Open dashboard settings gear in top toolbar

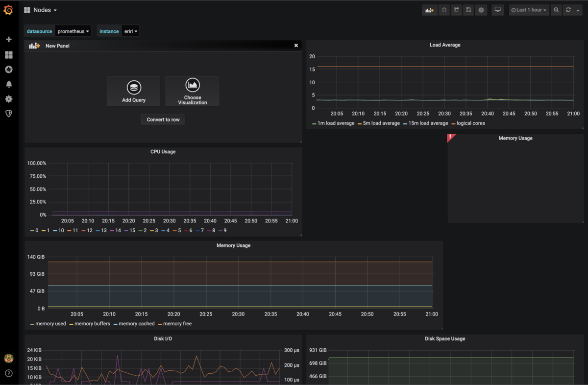coord(481,10)
